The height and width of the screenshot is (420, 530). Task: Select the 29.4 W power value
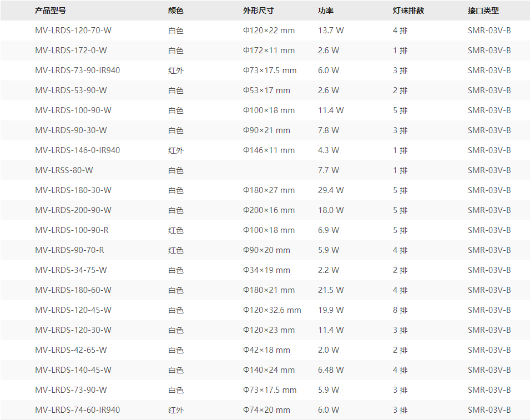coord(331,190)
